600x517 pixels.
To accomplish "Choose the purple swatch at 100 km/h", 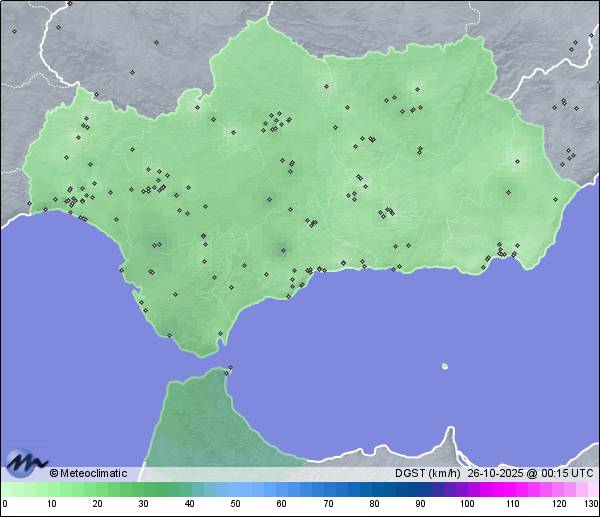I will point(466,489).
